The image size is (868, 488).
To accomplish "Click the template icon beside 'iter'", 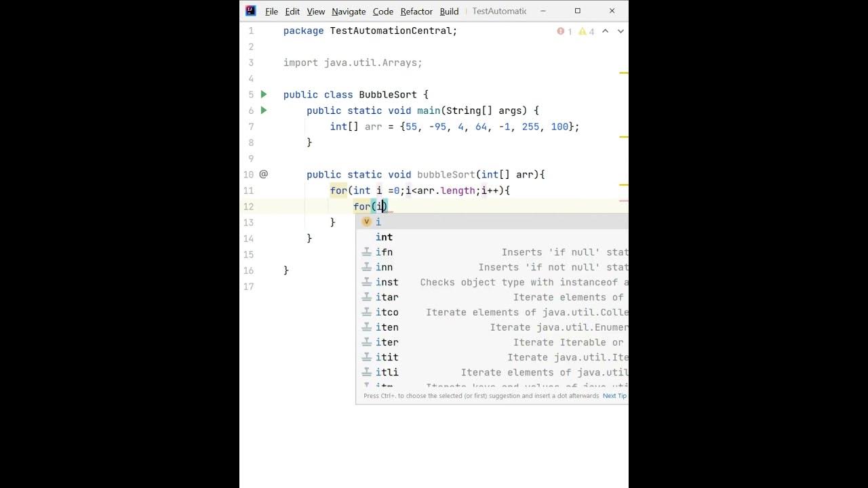I will 366,342.
